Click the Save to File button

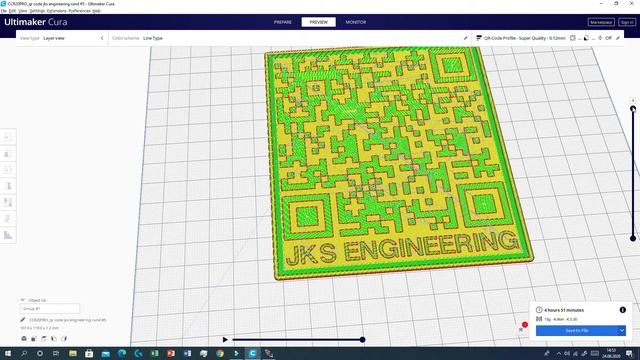pyautogui.click(x=577, y=331)
